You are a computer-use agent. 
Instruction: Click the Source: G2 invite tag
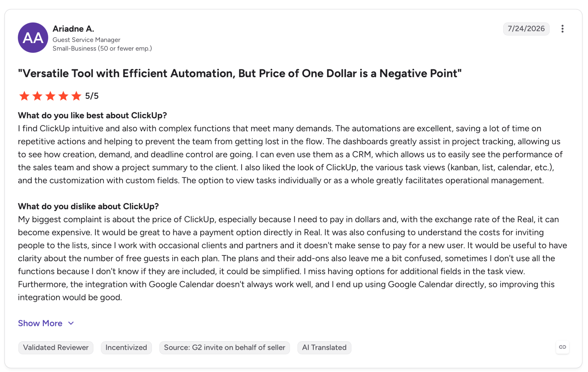point(225,347)
